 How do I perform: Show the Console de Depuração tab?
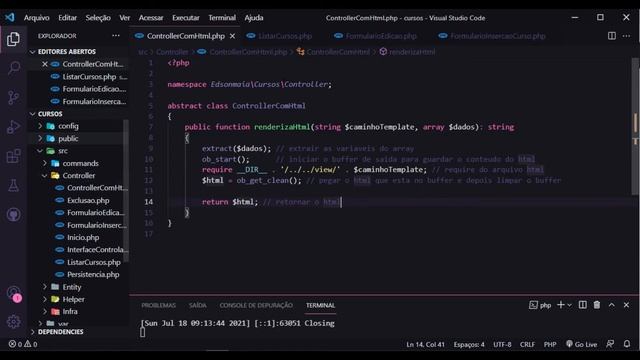pyautogui.click(x=256, y=305)
